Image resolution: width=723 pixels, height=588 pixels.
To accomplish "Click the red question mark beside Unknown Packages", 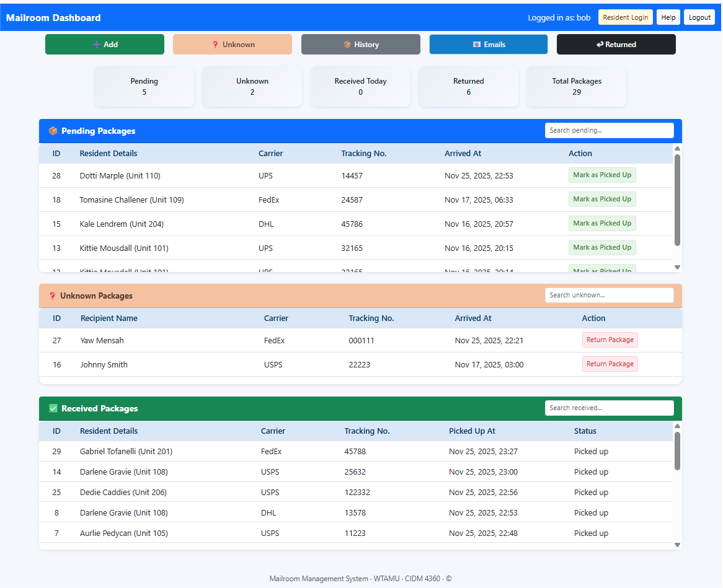I will [x=52, y=296].
